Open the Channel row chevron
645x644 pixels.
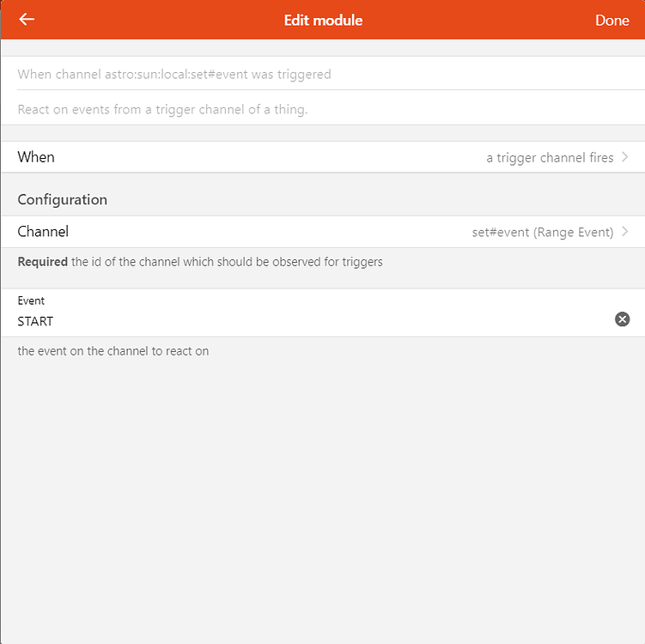(x=625, y=232)
